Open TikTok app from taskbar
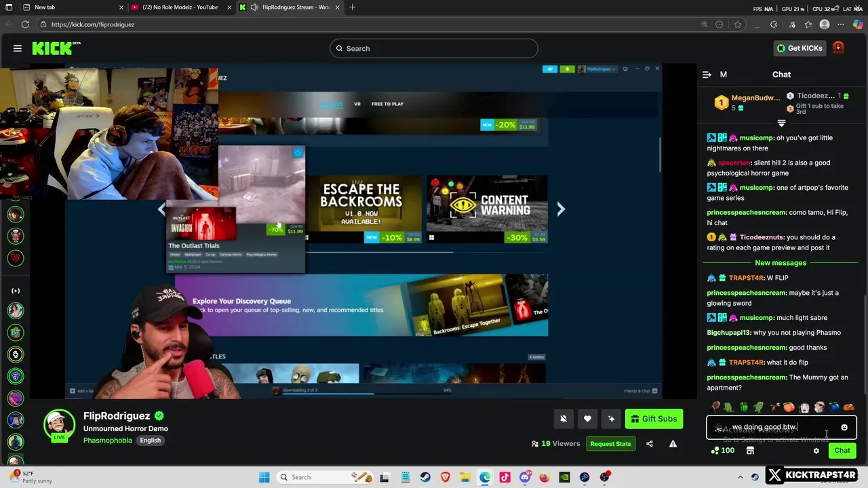868x488 pixels. [x=505, y=477]
